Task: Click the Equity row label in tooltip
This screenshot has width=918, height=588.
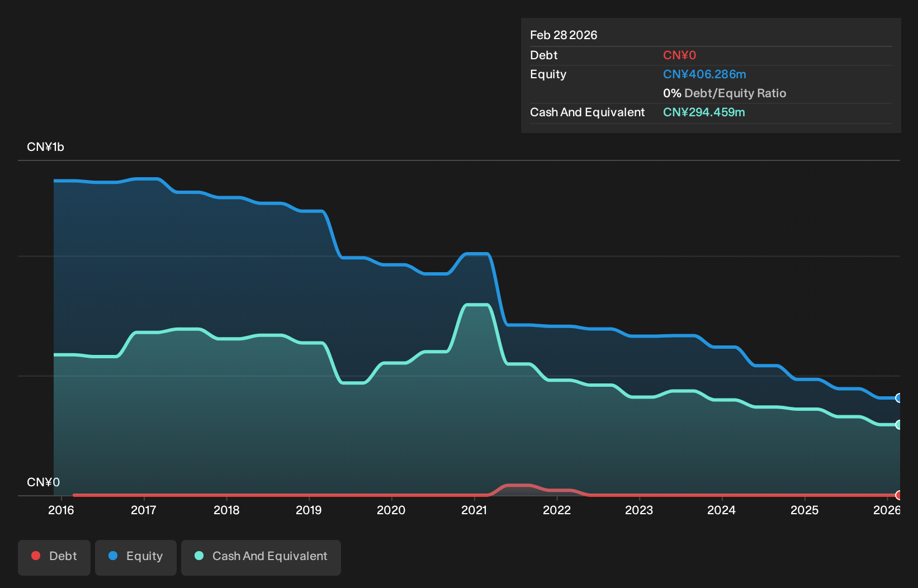Action: [x=548, y=74]
